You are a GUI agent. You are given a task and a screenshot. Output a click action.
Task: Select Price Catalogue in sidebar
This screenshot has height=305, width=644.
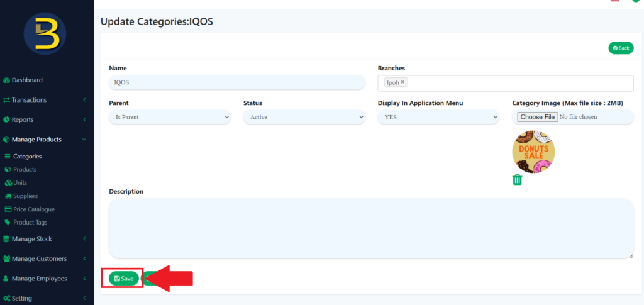click(x=34, y=209)
